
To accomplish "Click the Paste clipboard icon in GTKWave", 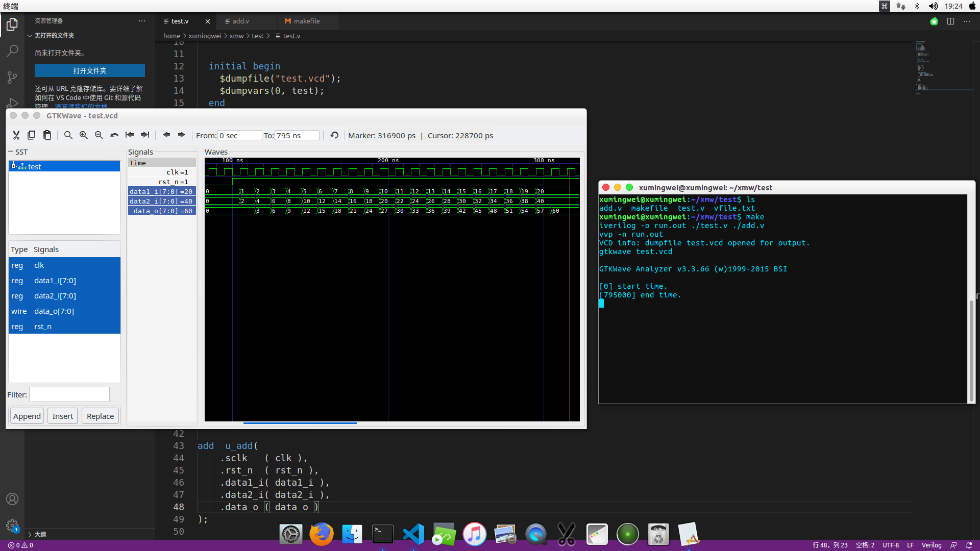I will point(47,135).
